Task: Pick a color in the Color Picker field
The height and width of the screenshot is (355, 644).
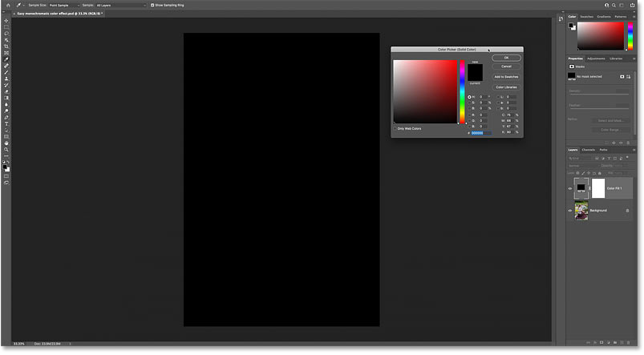Action: pyautogui.click(x=425, y=91)
